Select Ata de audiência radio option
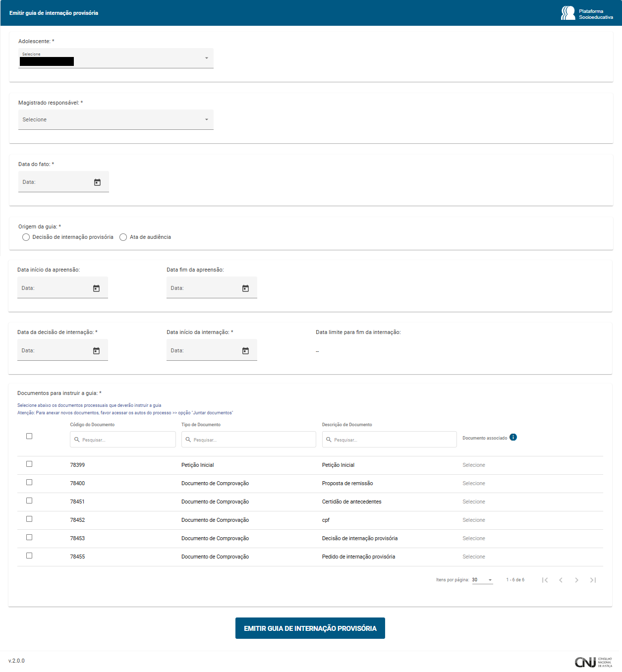 [123, 237]
